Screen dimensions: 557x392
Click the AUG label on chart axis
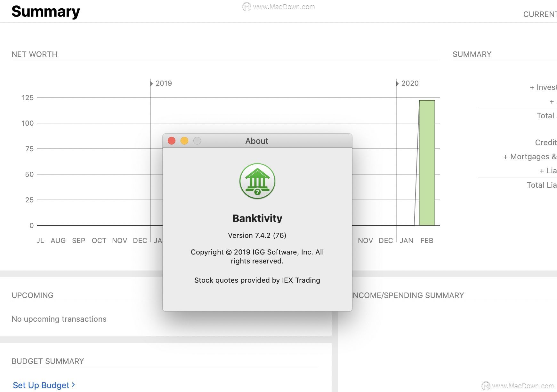(x=58, y=241)
